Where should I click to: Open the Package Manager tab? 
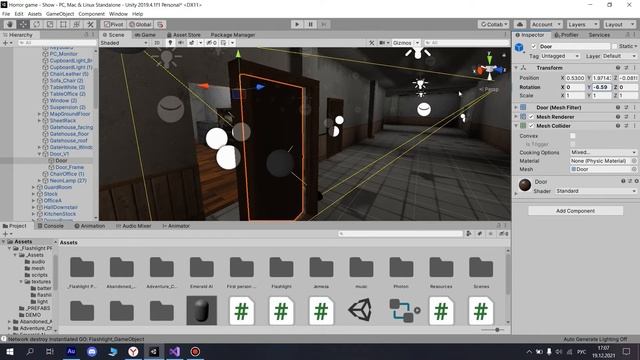[233, 35]
